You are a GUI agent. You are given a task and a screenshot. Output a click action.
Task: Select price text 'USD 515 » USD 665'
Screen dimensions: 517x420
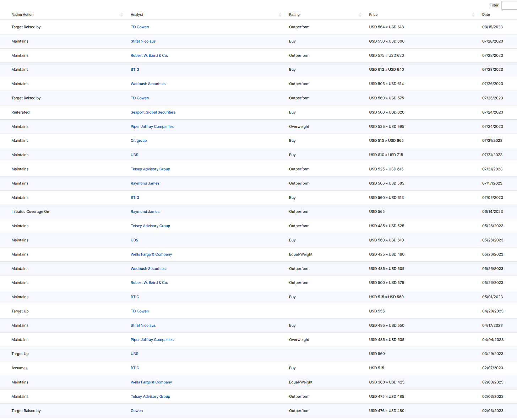(x=386, y=141)
